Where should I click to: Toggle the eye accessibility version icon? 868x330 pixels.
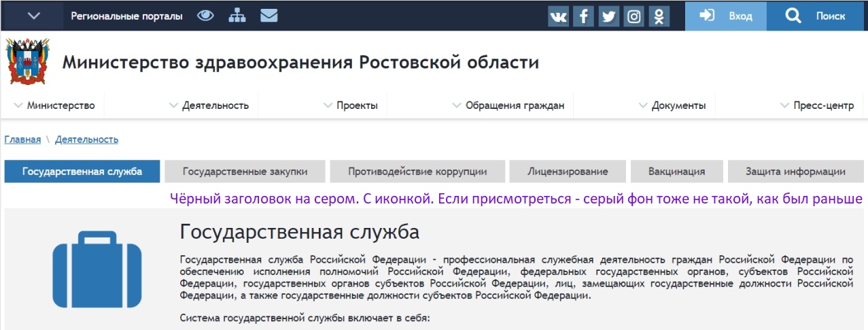coord(205,16)
